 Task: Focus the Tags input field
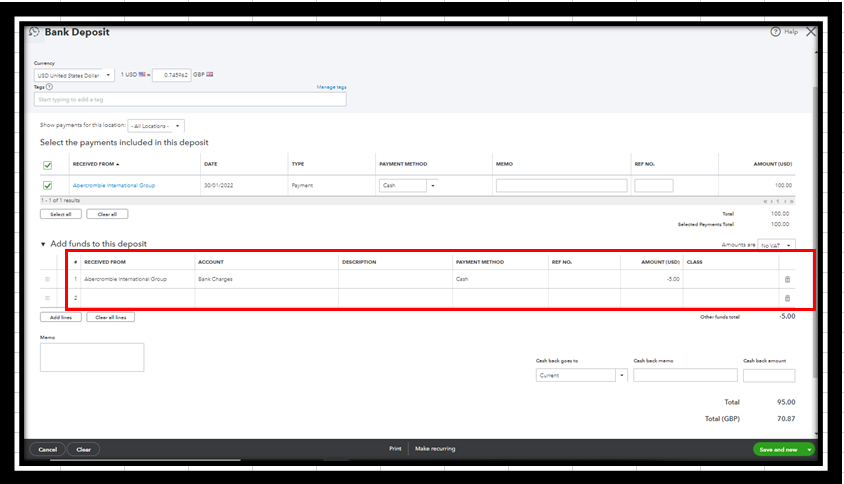[190, 99]
